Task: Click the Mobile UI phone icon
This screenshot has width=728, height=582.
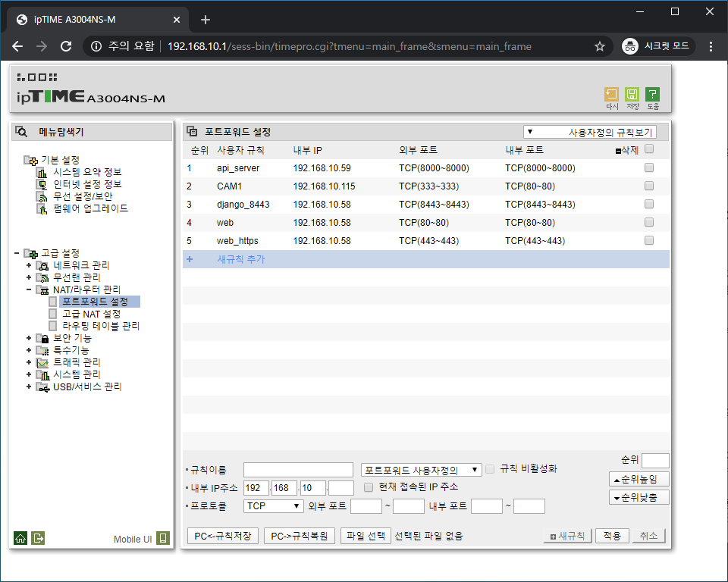Action: 163,538
